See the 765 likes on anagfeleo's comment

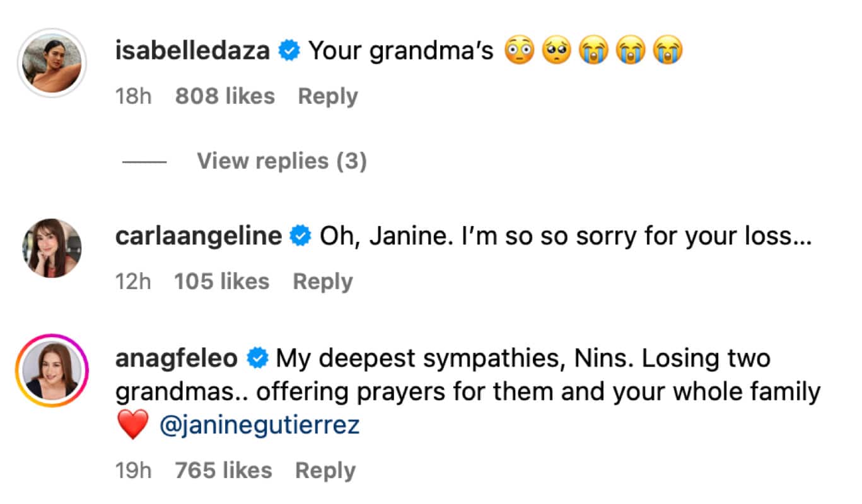click(x=224, y=471)
